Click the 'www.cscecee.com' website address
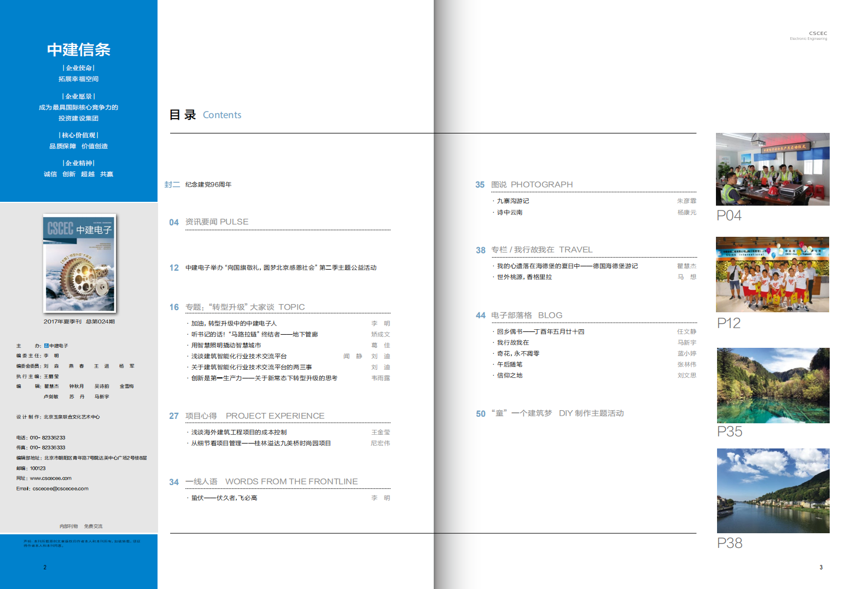The width and height of the screenshot is (868, 589). click(x=51, y=478)
